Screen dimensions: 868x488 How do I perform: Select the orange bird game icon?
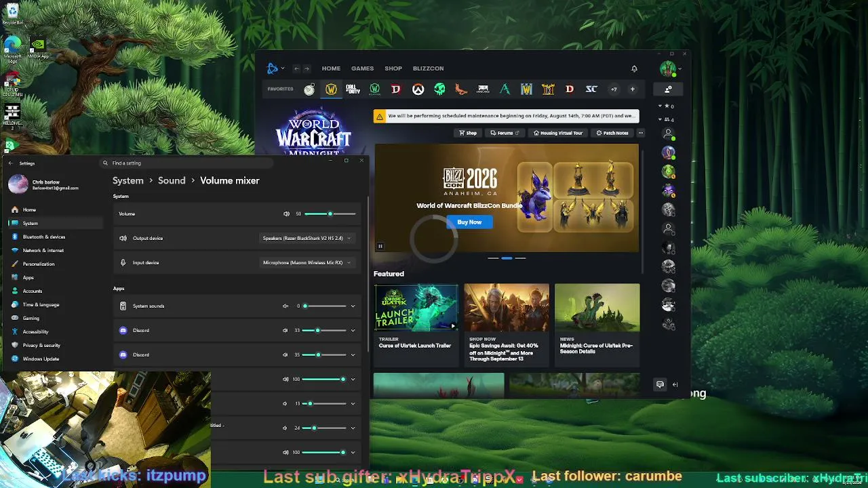point(461,89)
